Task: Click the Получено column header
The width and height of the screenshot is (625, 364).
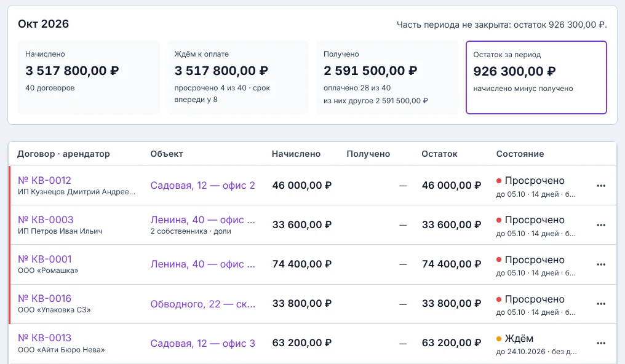Action: (368, 154)
